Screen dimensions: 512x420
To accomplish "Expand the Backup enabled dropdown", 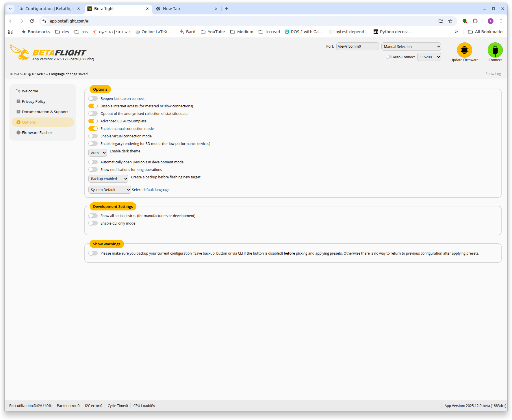I will 108,179.
